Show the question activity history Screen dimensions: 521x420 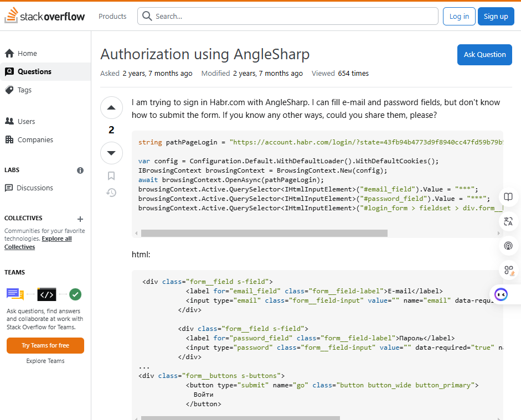[x=111, y=193]
